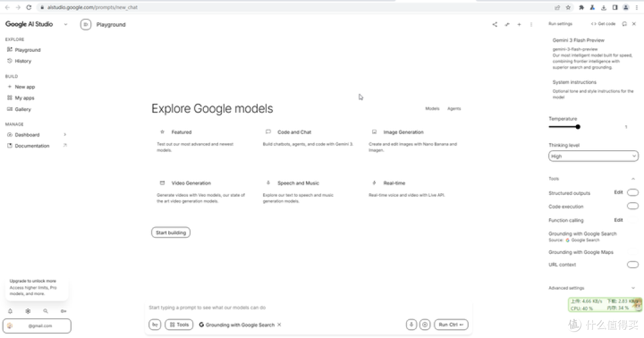Open the Image Generation category card
644x338 pixels.
click(414, 141)
